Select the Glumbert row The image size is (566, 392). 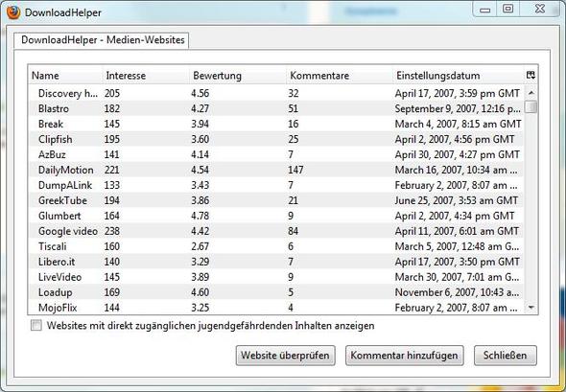[275, 216]
